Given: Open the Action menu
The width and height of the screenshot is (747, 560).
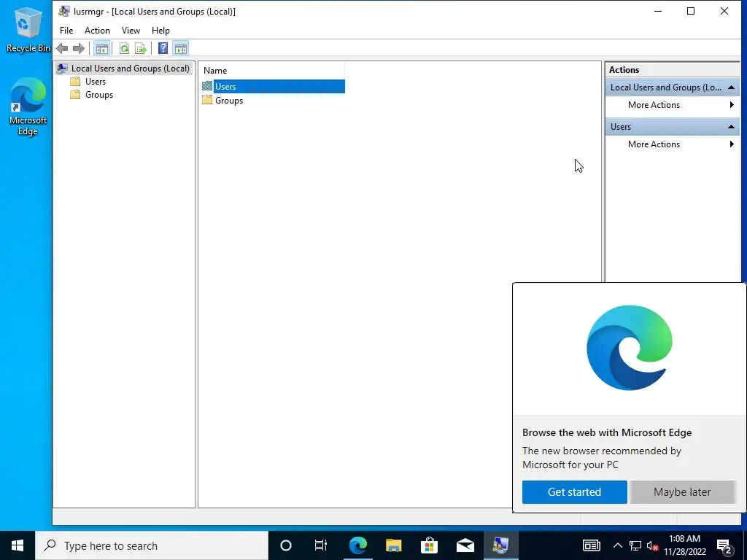Looking at the screenshot, I should coord(97,31).
